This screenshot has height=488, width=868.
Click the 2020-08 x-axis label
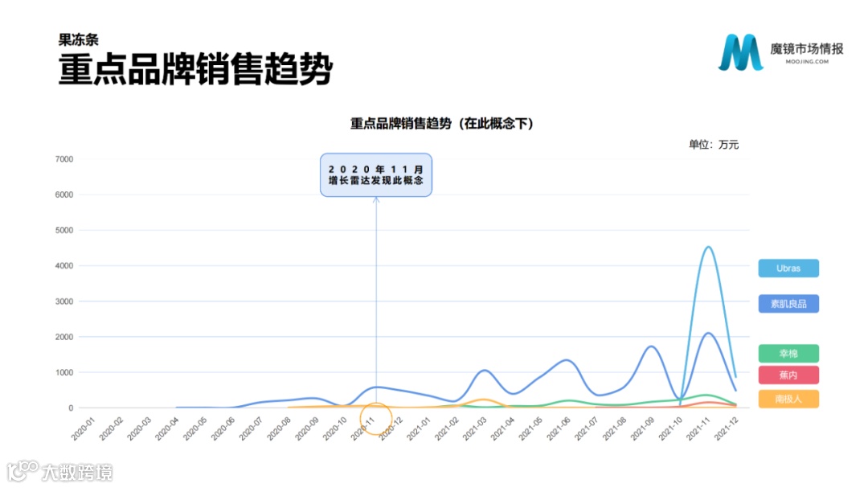[x=279, y=429]
